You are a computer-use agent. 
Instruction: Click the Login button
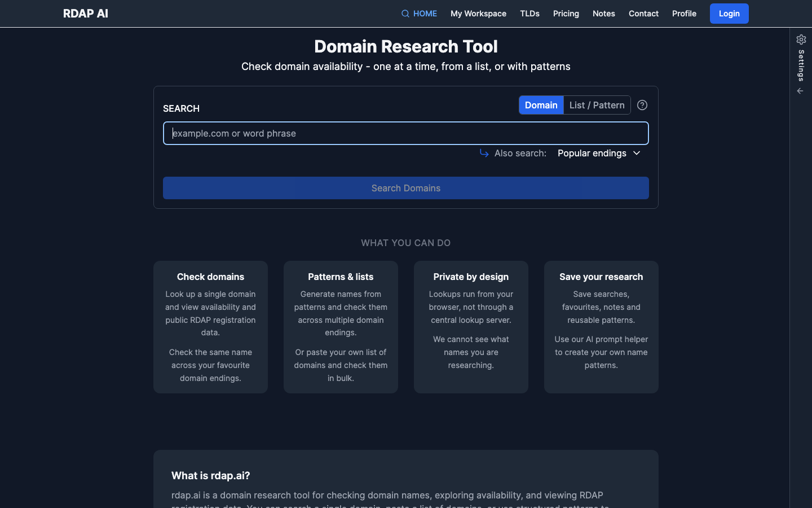(729, 14)
